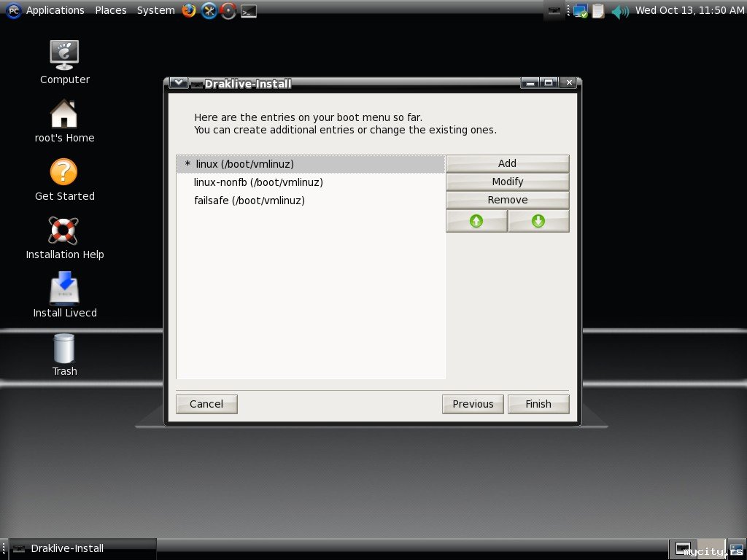Open the Trash icon on desktop
The image size is (747, 560).
tap(64, 349)
